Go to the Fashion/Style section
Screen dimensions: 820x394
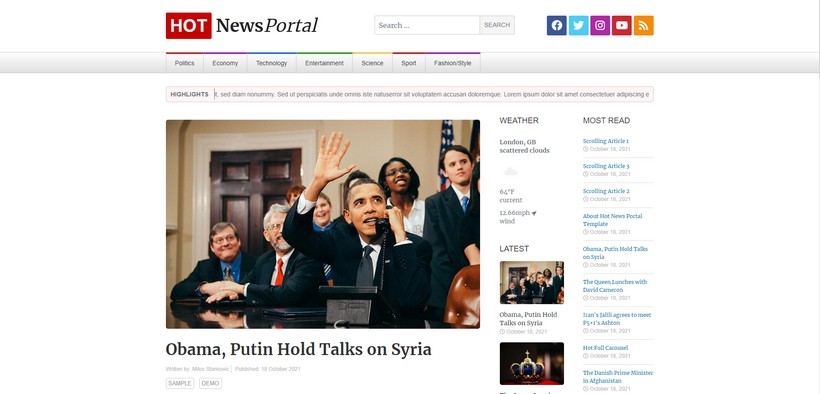point(452,63)
